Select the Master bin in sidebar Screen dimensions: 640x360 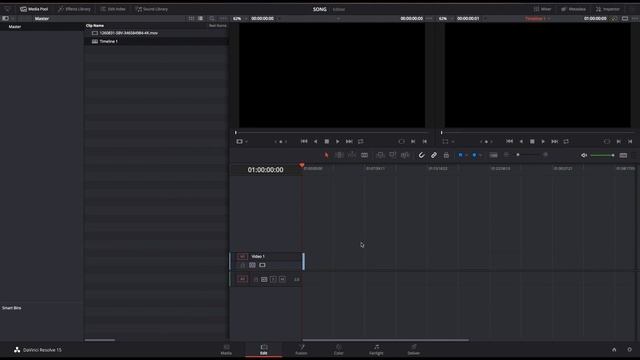(x=15, y=27)
